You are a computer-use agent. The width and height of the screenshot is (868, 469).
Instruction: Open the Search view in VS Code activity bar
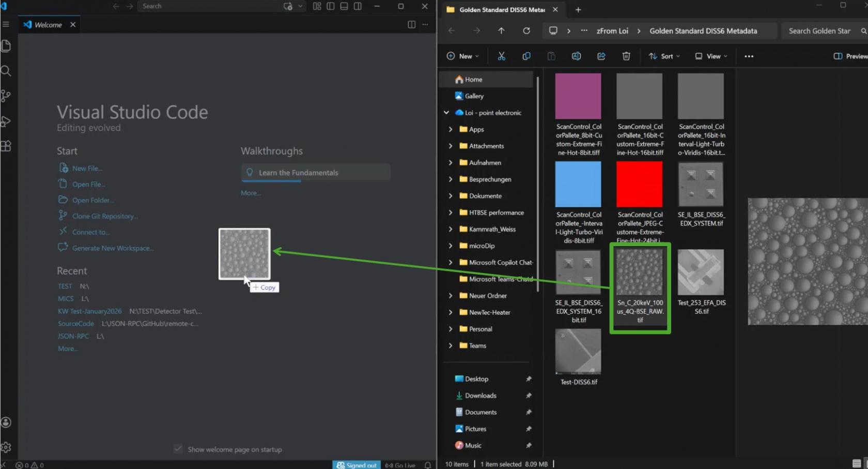(6, 71)
